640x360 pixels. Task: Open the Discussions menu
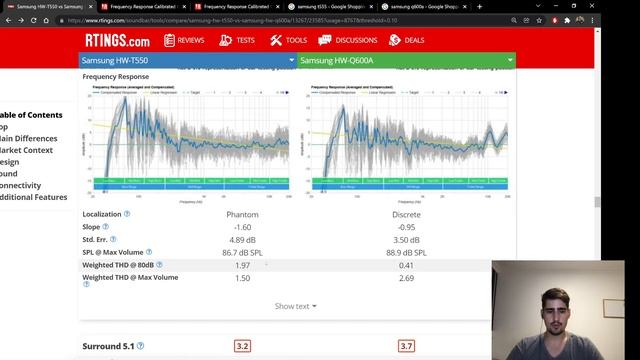pyautogui.click(x=348, y=40)
